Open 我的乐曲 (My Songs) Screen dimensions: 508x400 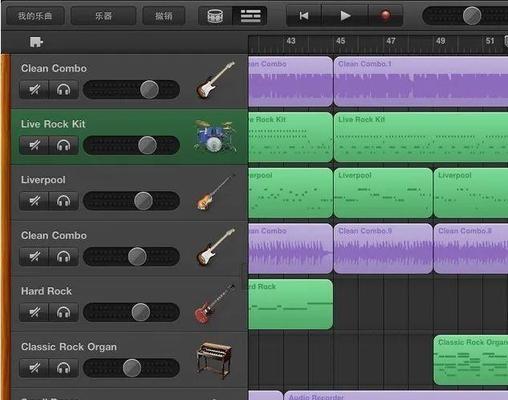(35, 16)
